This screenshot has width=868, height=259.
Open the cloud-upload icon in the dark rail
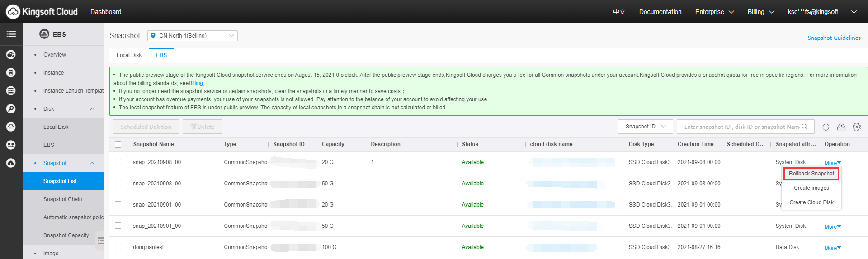point(11,163)
